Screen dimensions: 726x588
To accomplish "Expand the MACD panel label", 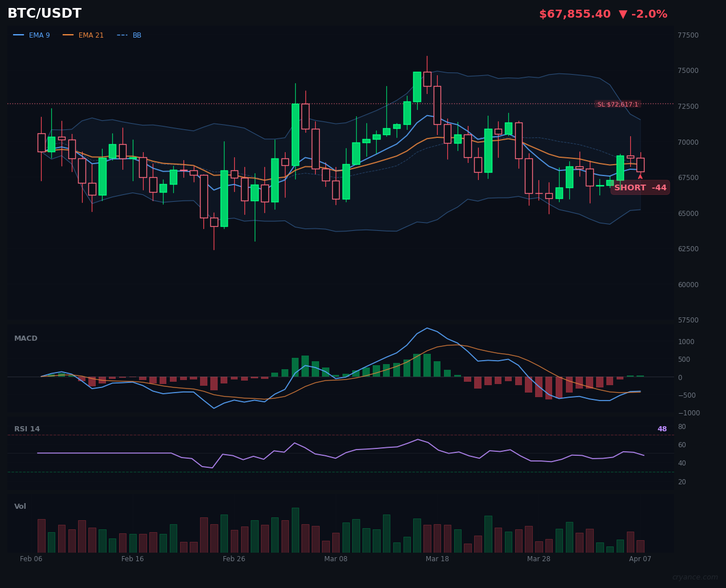I will (x=26, y=338).
